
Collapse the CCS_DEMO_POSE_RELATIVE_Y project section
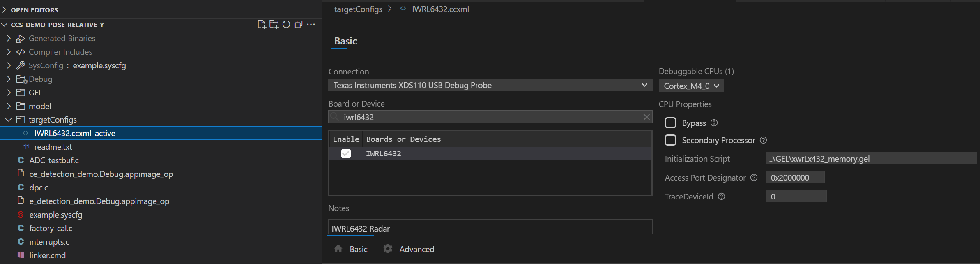[x=4, y=25]
